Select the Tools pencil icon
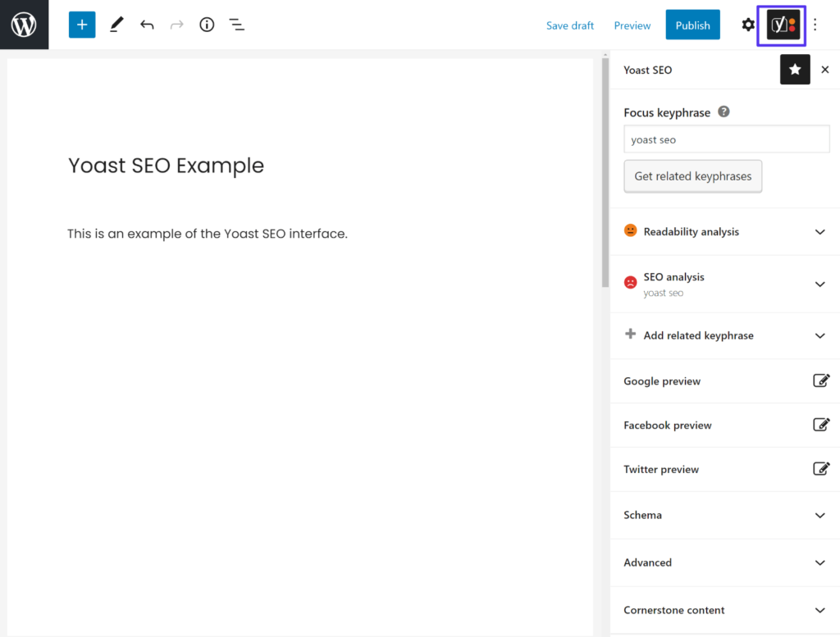840x637 pixels. tap(116, 25)
